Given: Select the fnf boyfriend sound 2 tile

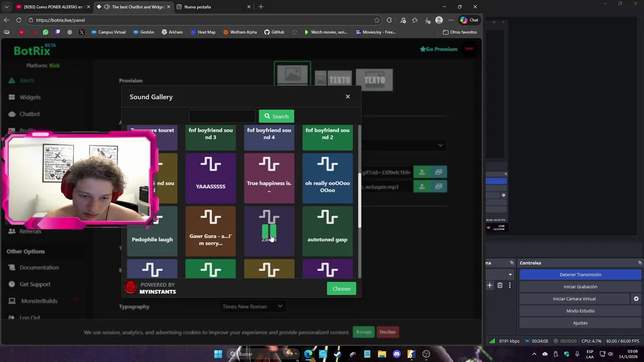Looking at the screenshot, I should (x=328, y=137).
